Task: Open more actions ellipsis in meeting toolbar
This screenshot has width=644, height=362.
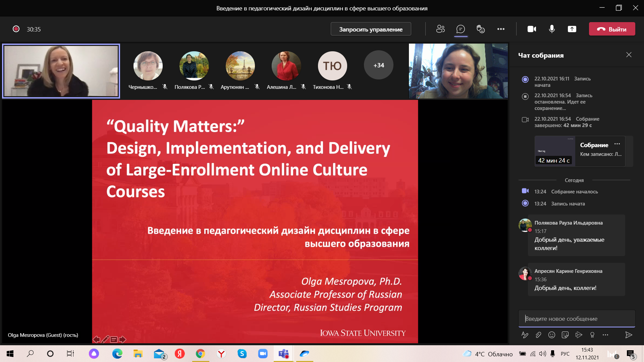Action: click(501, 29)
